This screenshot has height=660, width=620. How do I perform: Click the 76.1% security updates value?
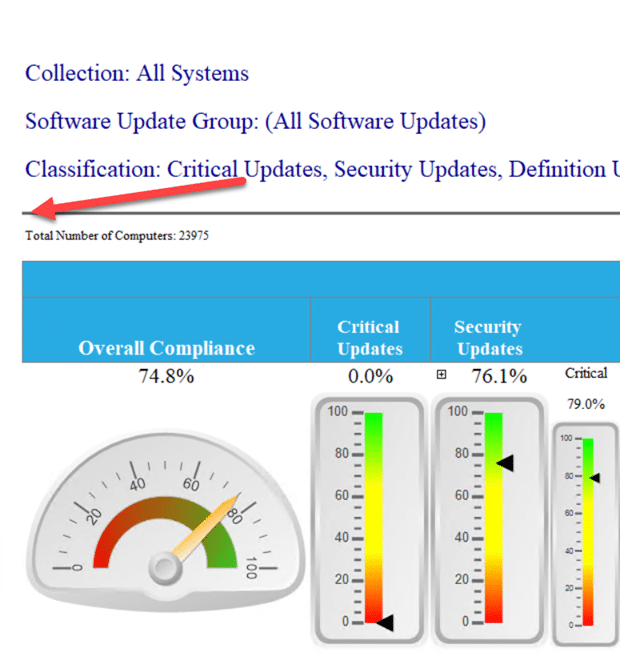tap(499, 377)
